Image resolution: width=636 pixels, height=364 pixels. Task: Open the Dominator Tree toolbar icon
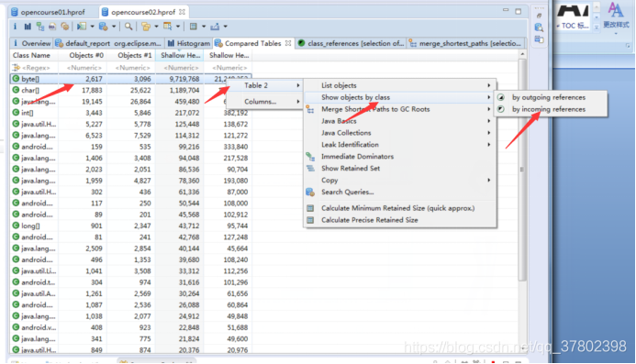click(40, 27)
